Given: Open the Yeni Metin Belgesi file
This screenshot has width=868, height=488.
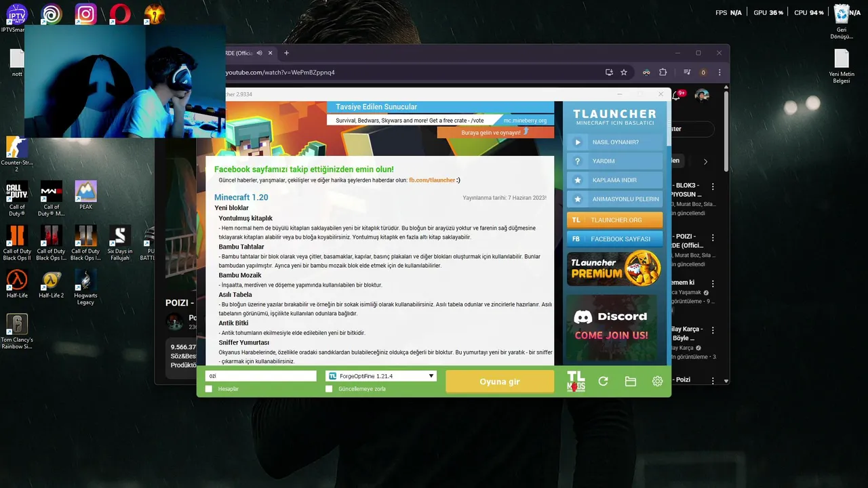Looking at the screenshot, I should [x=842, y=66].
